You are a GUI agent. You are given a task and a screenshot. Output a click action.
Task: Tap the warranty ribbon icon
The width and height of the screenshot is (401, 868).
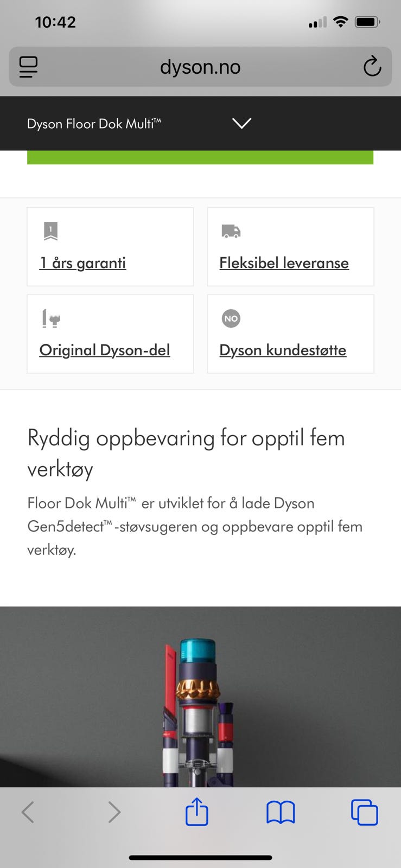(x=50, y=231)
